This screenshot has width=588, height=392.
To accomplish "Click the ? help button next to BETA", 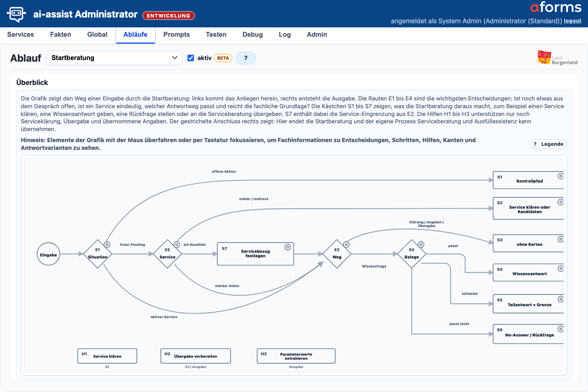I will pyautogui.click(x=246, y=58).
